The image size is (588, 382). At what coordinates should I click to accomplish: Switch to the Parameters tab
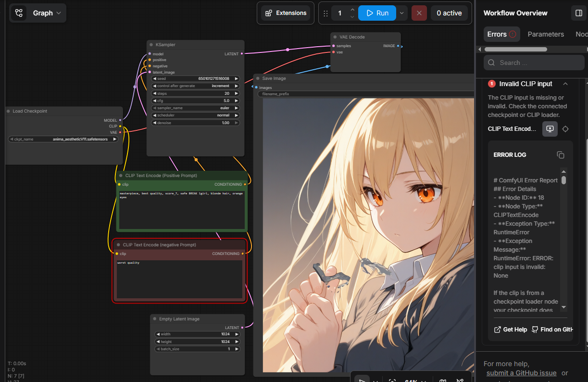(x=546, y=34)
